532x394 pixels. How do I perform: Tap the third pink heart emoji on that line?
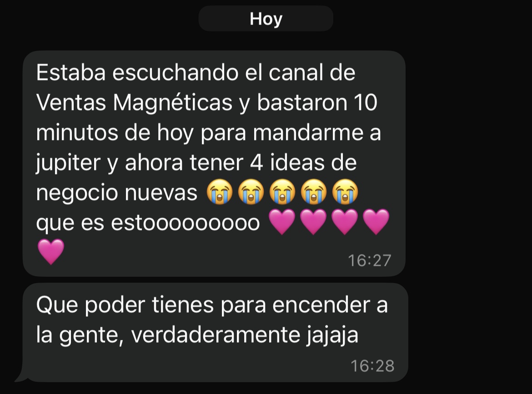click(344, 222)
